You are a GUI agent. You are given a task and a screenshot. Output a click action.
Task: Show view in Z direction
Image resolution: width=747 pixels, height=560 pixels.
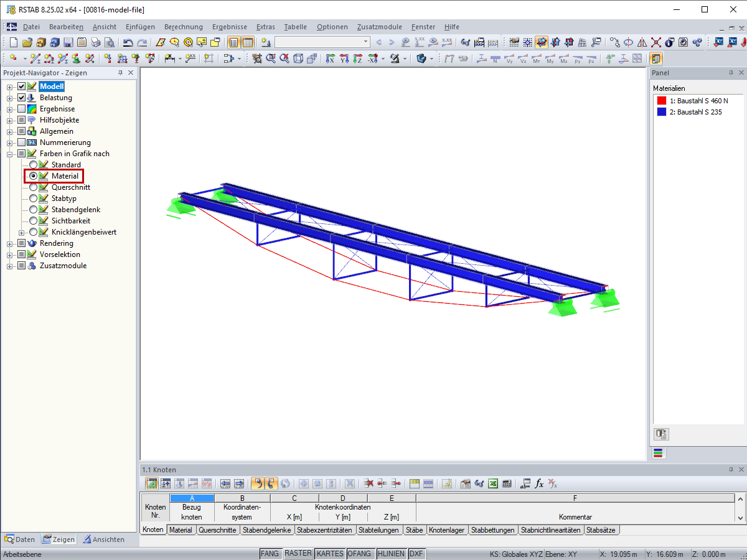(x=358, y=58)
